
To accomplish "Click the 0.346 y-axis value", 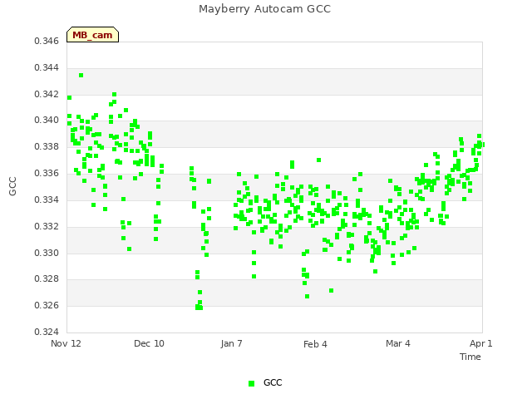I will tap(47, 41).
